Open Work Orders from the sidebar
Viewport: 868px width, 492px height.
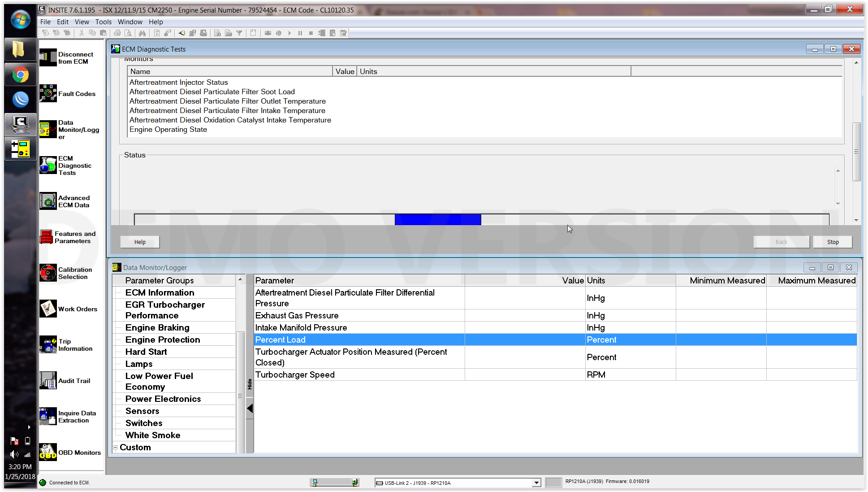point(69,309)
